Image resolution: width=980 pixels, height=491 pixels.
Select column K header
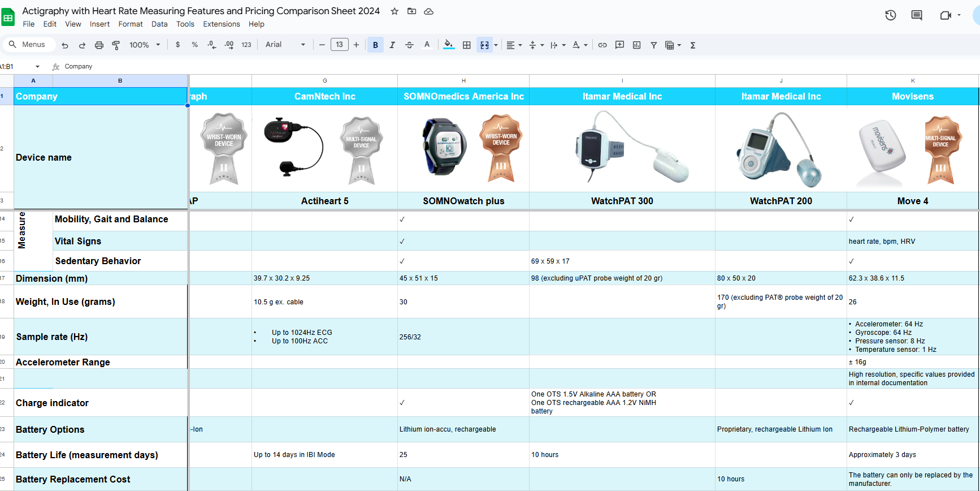point(913,80)
